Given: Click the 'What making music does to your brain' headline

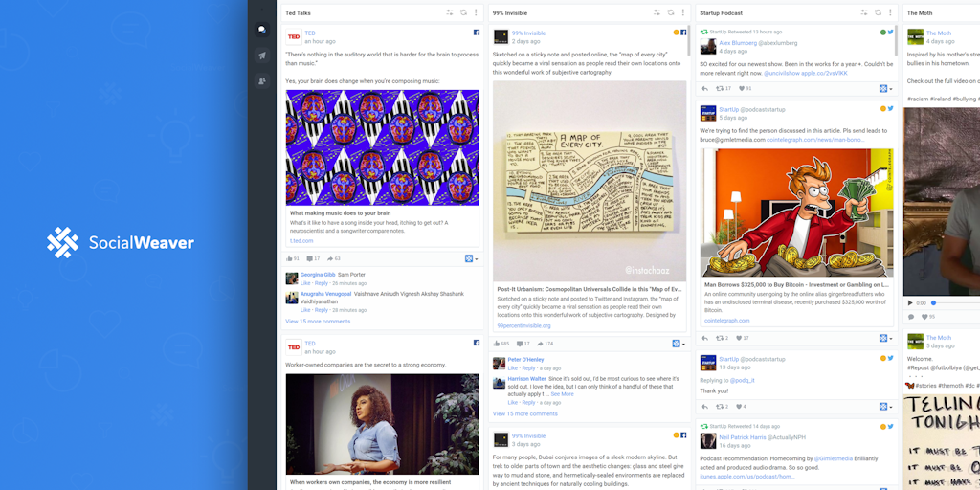Looking at the screenshot, I should coord(340,213).
